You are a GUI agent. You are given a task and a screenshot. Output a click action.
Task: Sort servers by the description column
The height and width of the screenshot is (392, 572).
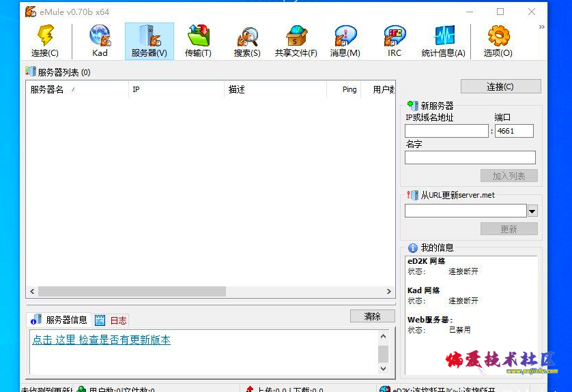(x=276, y=89)
